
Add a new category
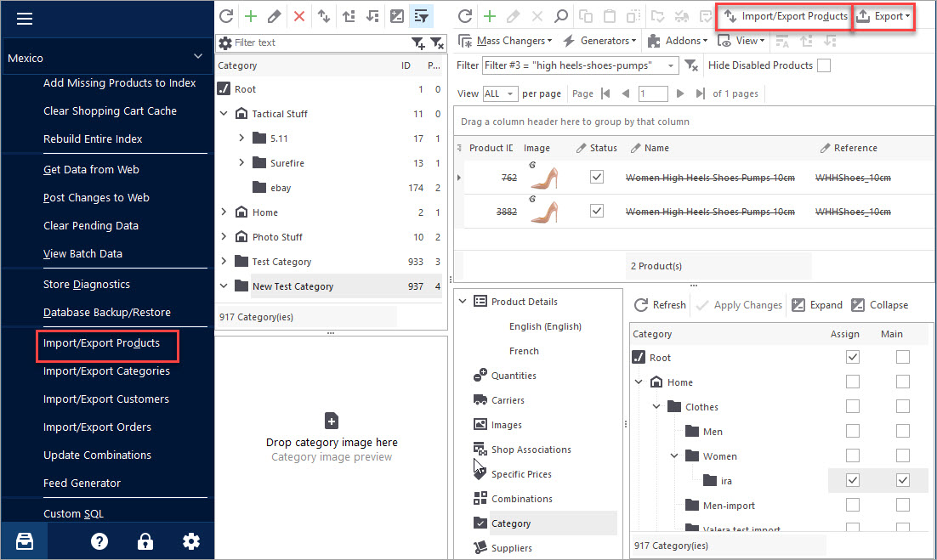click(x=250, y=16)
